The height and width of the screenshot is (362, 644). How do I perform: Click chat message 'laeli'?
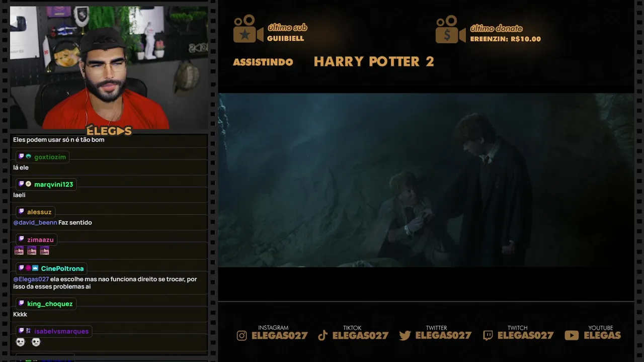pos(19,195)
